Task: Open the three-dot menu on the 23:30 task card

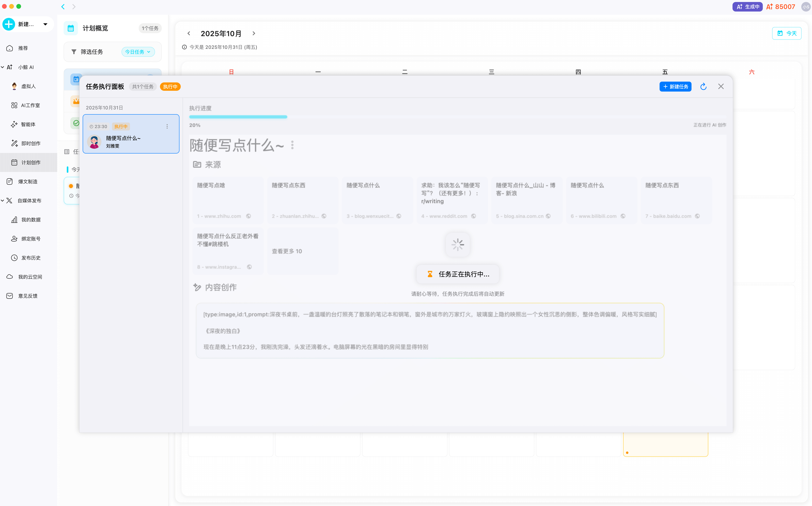Action: click(167, 126)
